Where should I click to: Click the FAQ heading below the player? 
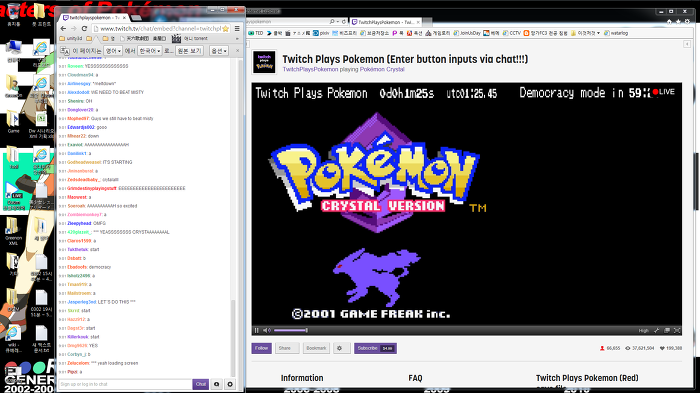[415, 378]
